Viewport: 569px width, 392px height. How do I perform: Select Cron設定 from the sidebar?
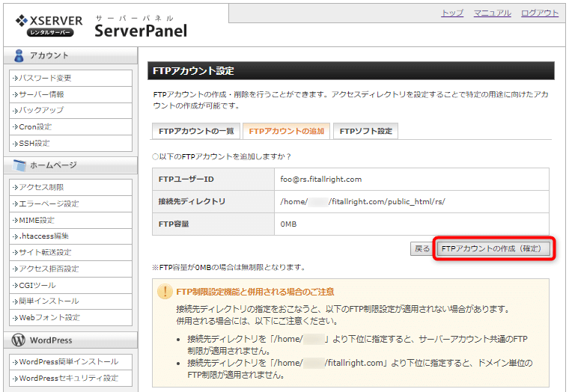36,126
